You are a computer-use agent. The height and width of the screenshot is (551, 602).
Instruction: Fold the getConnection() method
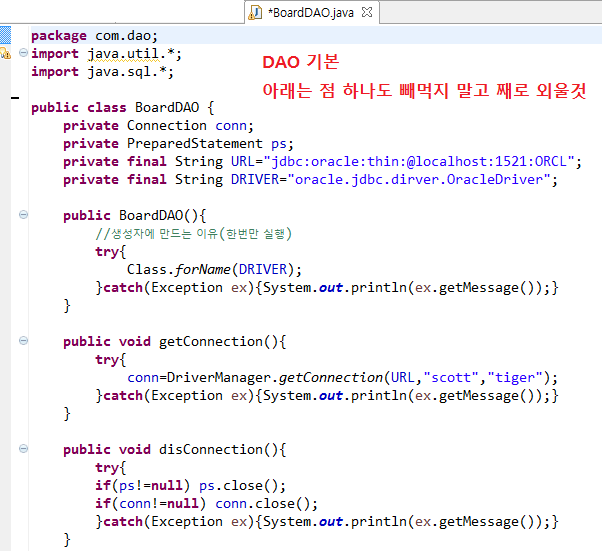23,342
